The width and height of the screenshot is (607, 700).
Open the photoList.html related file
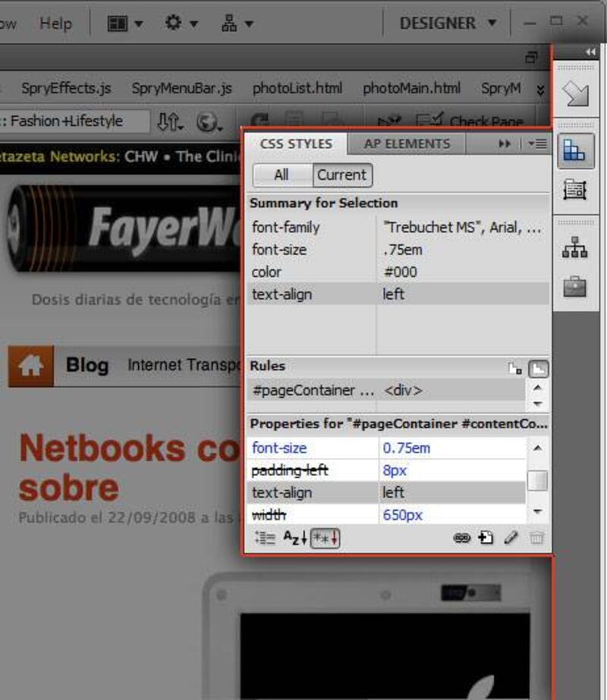coord(297,88)
